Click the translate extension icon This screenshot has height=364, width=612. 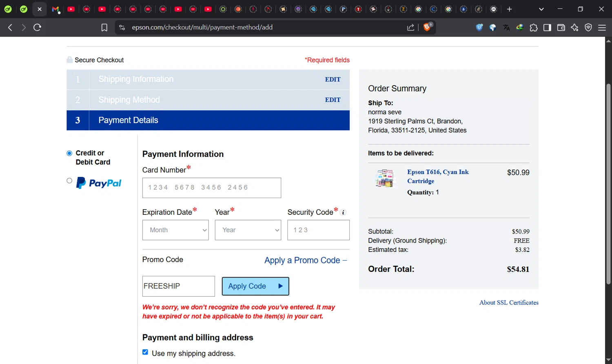pyautogui.click(x=506, y=27)
